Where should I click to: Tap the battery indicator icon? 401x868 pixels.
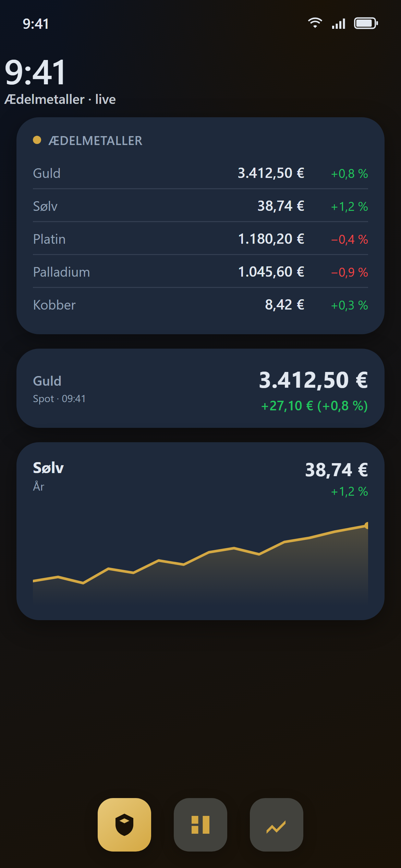(x=366, y=23)
